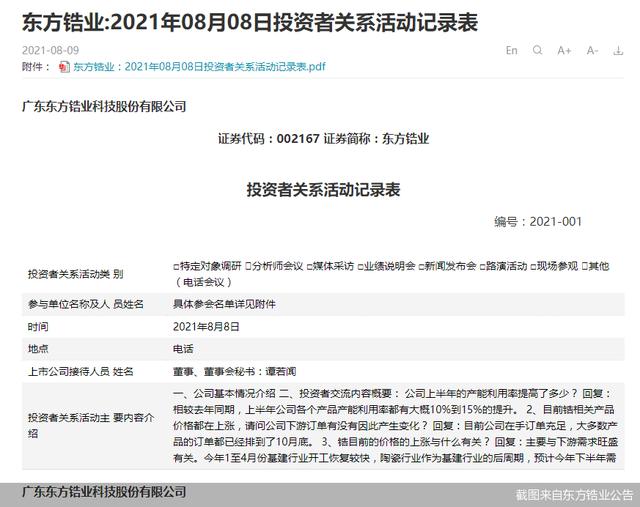Image resolution: width=640 pixels, height=507 pixels.
Task: Click the centered 投资者关系活动记录表 heading
Action: (323, 190)
